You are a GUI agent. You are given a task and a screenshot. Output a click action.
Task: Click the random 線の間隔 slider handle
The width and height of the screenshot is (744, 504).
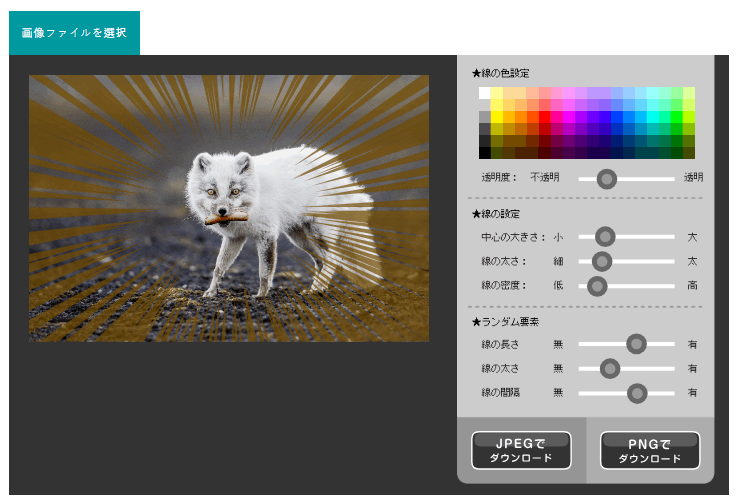click(x=637, y=393)
